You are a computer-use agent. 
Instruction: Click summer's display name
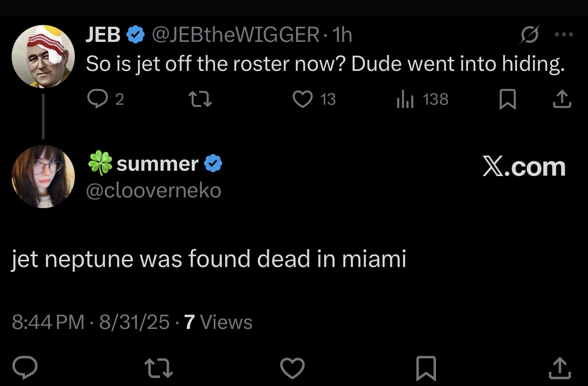(157, 164)
